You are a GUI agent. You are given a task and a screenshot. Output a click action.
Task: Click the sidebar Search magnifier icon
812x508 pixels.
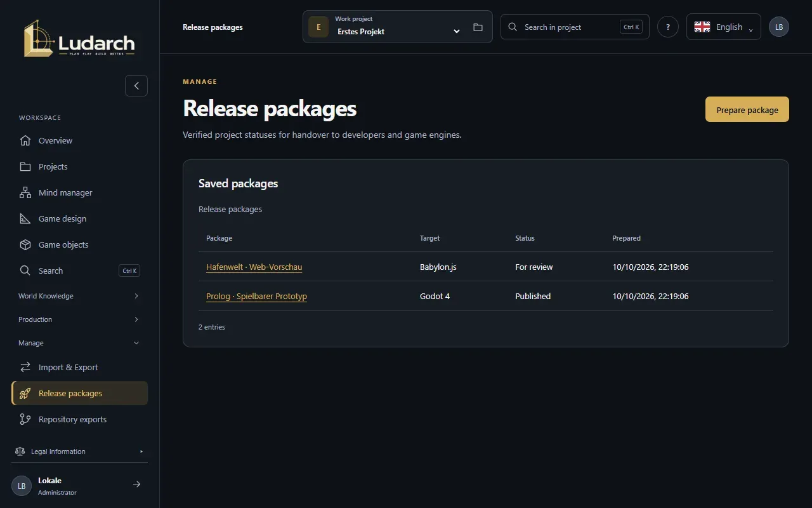tap(25, 271)
